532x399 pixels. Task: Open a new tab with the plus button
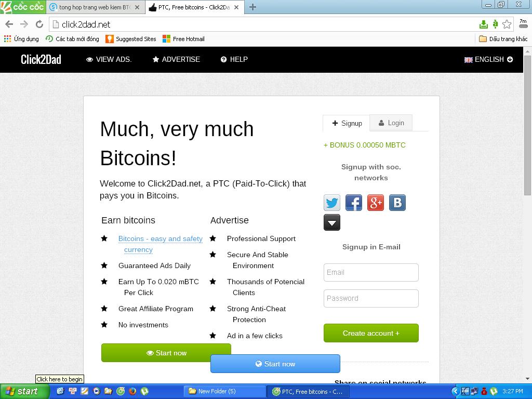[x=252, y=7]
